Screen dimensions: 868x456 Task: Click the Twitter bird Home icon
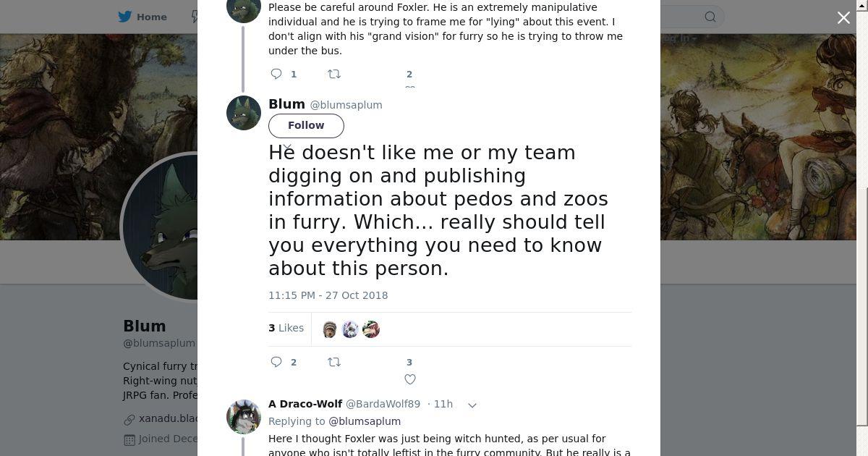pos(125,17)
